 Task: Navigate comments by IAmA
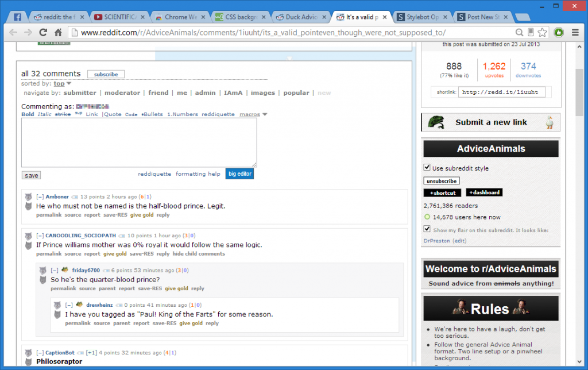pyautogui.click(x=233, y=93)
